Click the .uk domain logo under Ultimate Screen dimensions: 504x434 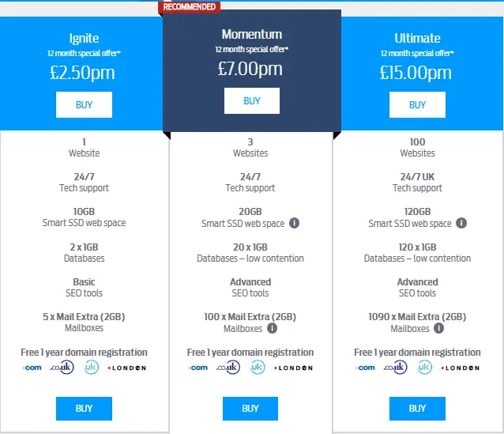pos(424,367)
